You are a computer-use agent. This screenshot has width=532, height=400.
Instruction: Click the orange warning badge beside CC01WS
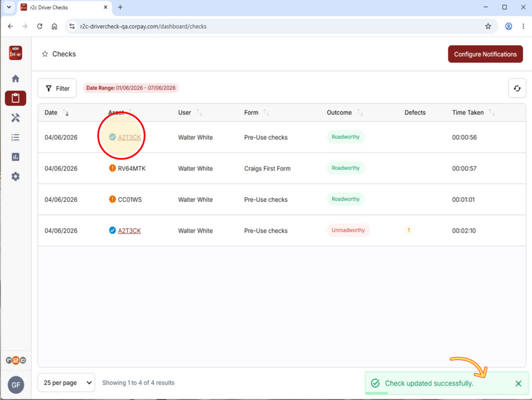(112, 199)
